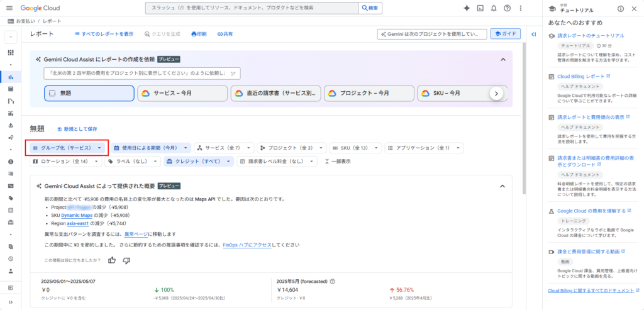Click the top search input field
Screen dimensions: 644x310
click(x=252, y=8)
